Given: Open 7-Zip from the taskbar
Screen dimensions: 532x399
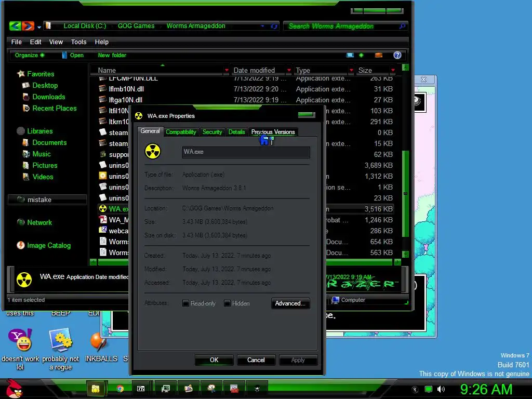Looking at the screenshot, I should 141,389.
